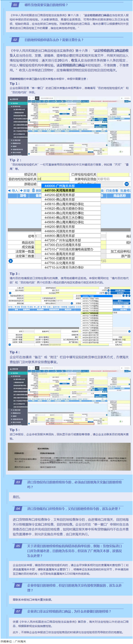Image resolution: width=133 pixels, height=644 pixels.
Task: Select 447200-广州车站海关本部 option
Action: 71,240
